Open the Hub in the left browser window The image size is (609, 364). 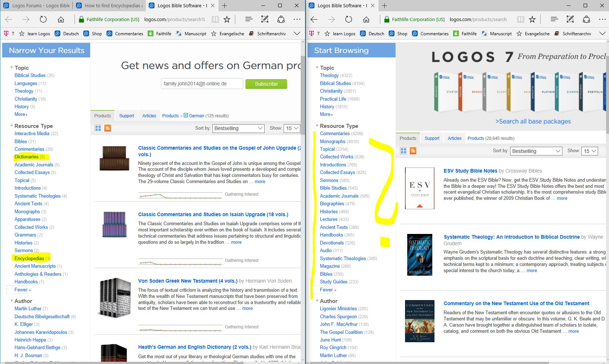pyautogui.click(x=249, y=20)
